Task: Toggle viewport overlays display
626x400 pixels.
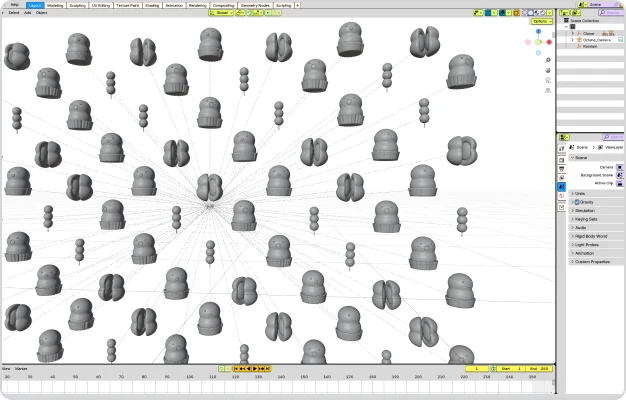Action: (503, 13)
